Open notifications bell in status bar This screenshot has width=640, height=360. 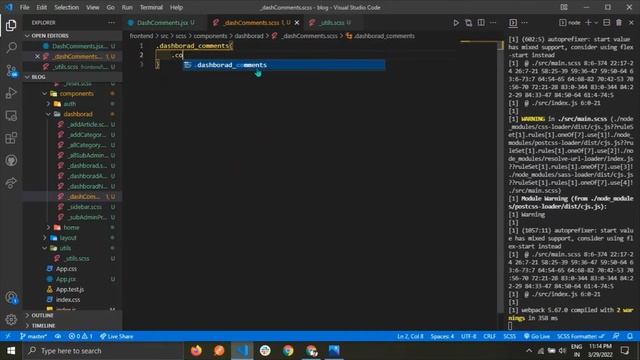pyautogui.click(x=630, y=336)
